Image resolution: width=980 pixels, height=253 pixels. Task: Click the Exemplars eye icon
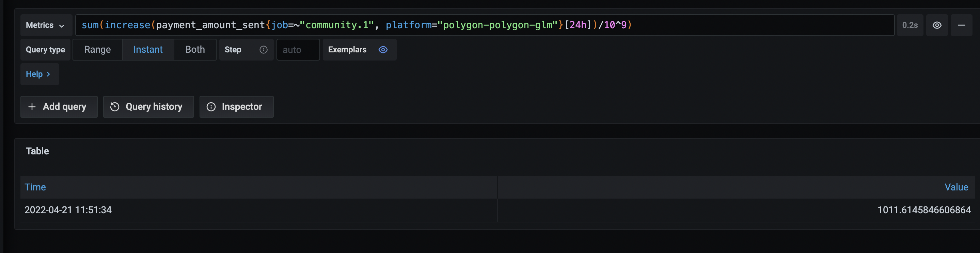(x=383, y=49)
